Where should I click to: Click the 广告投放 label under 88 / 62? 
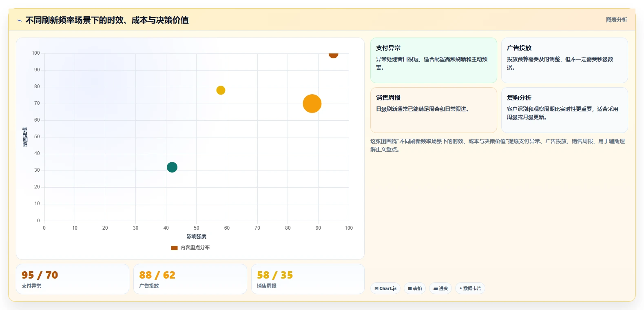[x=149, y=286]
